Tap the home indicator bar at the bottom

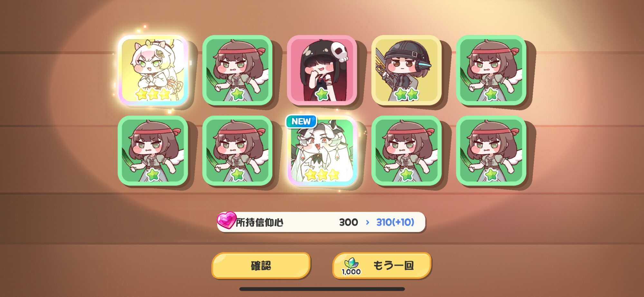click(322, 289)
